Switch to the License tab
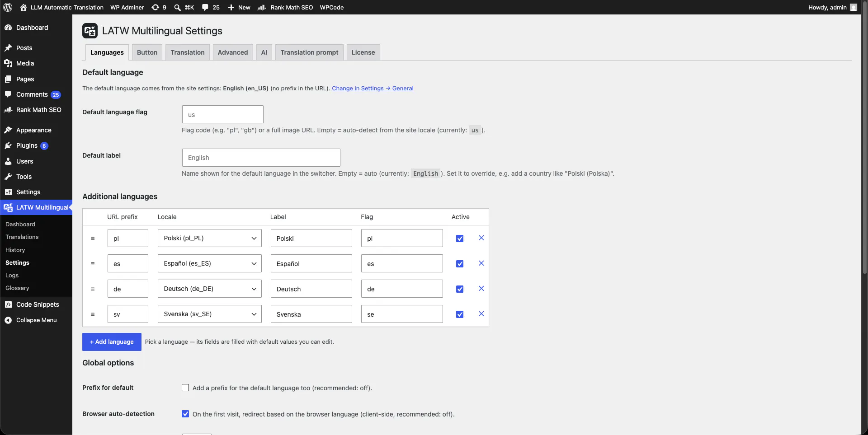868x435 pixels. [363, 52]
